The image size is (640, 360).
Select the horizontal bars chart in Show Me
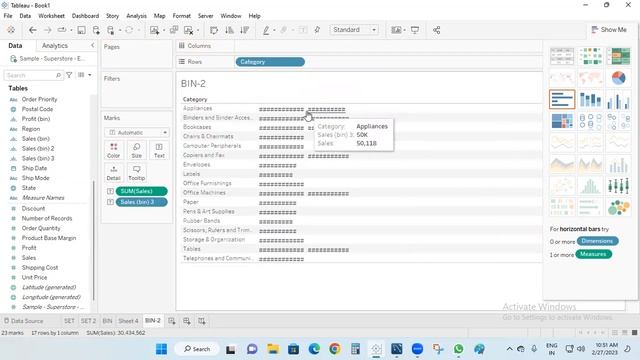click(562, 99)
